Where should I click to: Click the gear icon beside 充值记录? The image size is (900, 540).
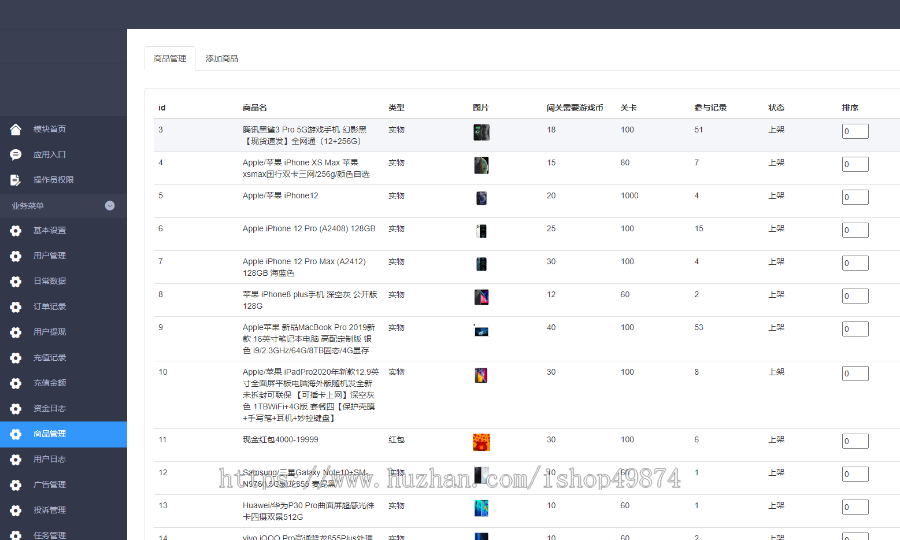click(15, 358)
